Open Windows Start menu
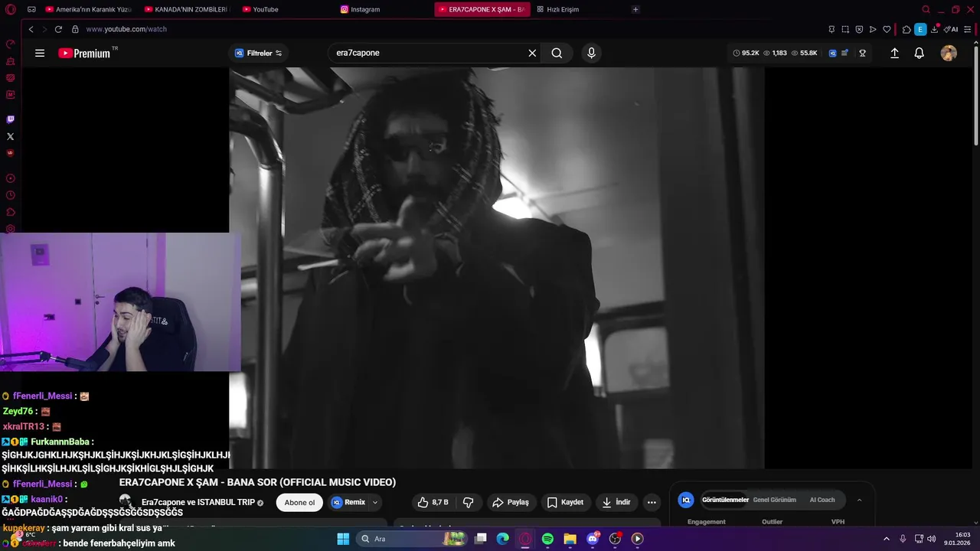 coord(343,539)
